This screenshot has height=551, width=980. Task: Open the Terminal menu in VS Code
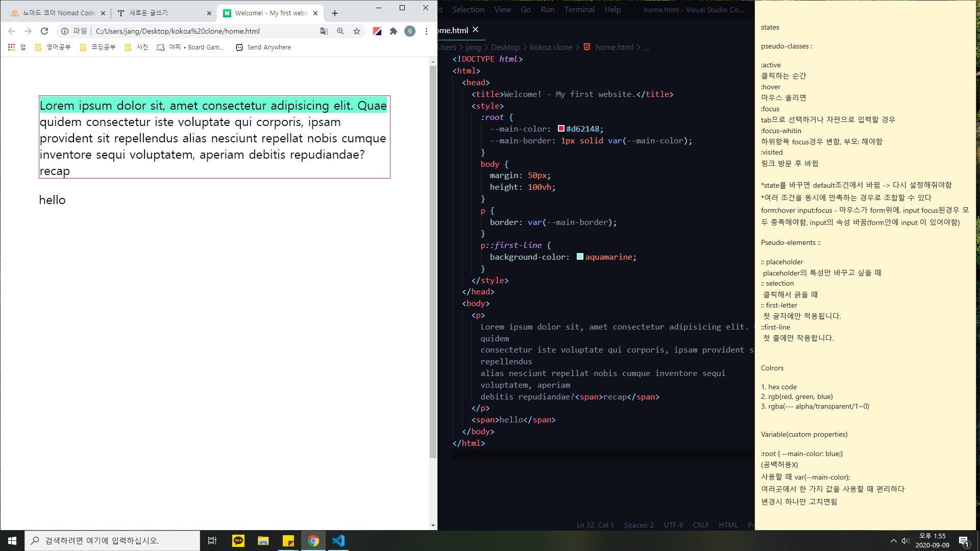coord(579,10)
